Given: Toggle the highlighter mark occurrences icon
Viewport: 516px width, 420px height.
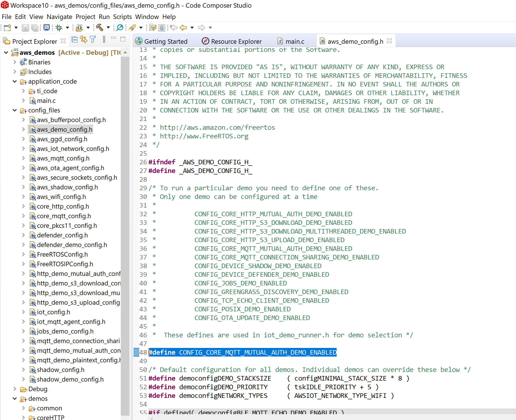Looking at the screenshot, I should (132, 28).
